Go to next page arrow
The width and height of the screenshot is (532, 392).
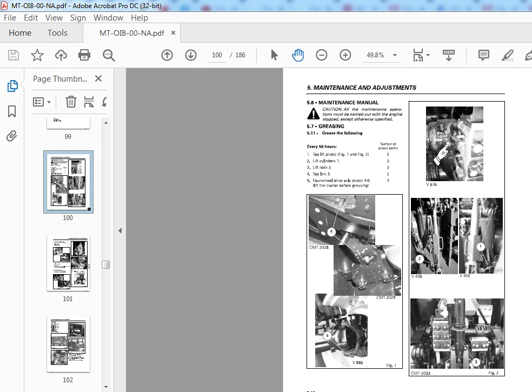click(x=191, y=55)
